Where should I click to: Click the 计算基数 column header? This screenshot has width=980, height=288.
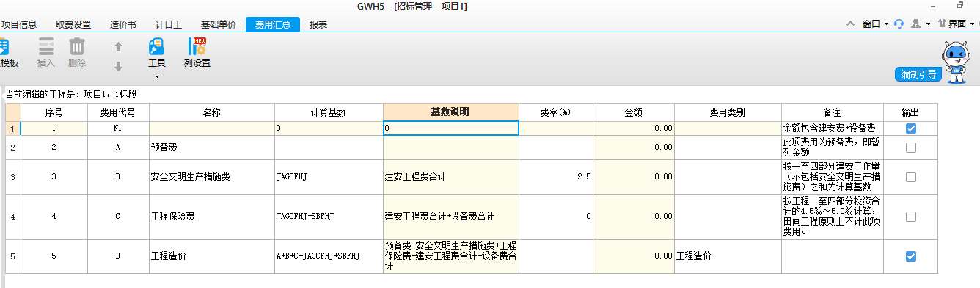click(x=329, y=112)
